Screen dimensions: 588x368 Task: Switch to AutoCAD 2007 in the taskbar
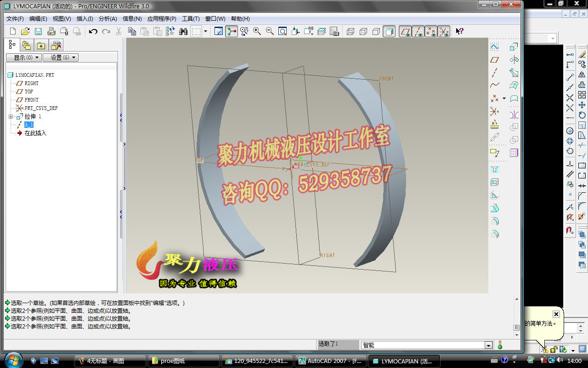click(330, 361)
